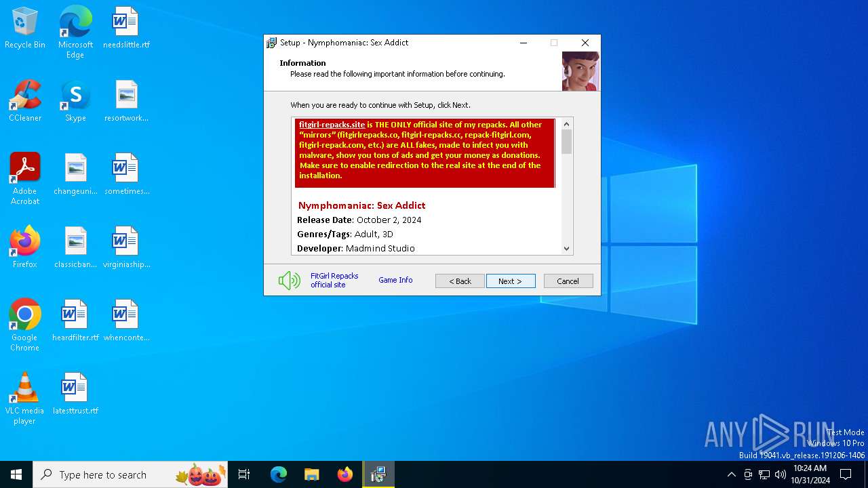Close the Setup window
The height and width of the screenshot is (488, 868).
pyautogui.click(x=585, y=43)
